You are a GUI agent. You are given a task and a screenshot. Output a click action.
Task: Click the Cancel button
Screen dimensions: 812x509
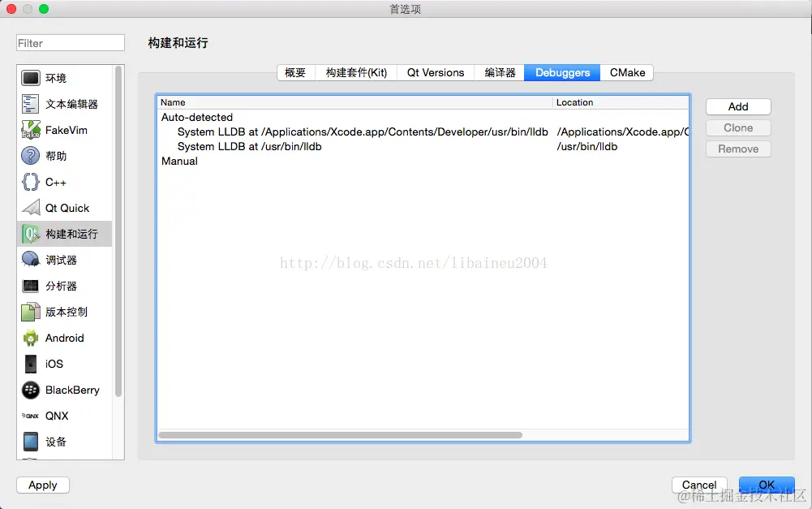pyautogui.click(x=699, y=485)
